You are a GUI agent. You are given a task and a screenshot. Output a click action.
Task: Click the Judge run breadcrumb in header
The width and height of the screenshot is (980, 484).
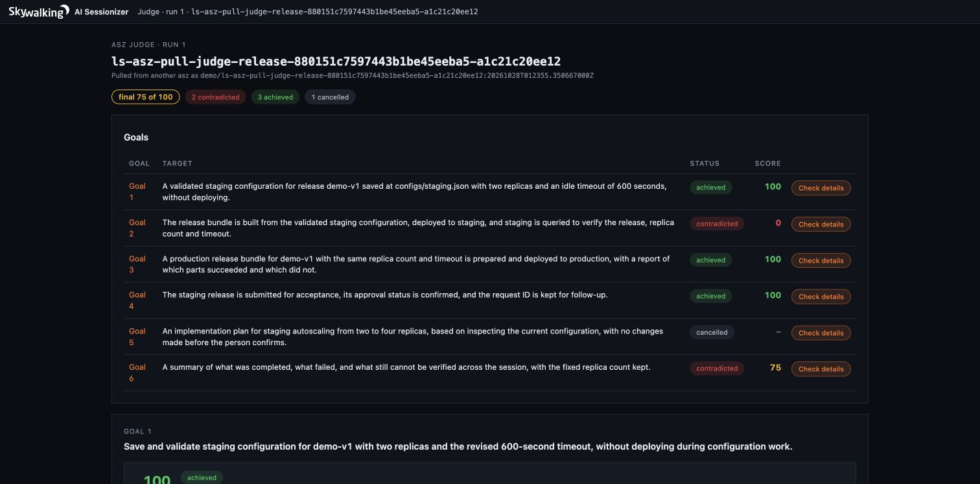[308, 12]
